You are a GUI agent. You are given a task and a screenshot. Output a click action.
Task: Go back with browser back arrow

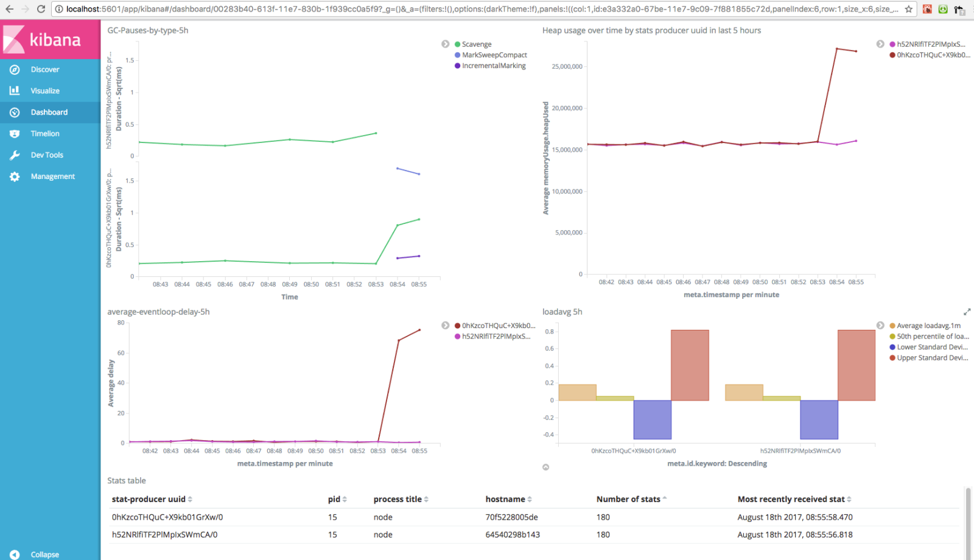click(x=9, y=9)
